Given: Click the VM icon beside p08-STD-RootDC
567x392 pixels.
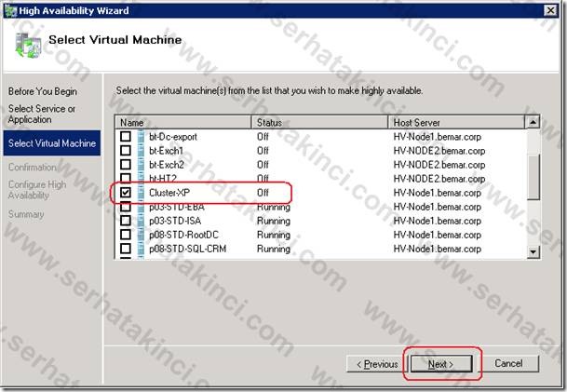Looking at the screenshot, I should (141, 235).
